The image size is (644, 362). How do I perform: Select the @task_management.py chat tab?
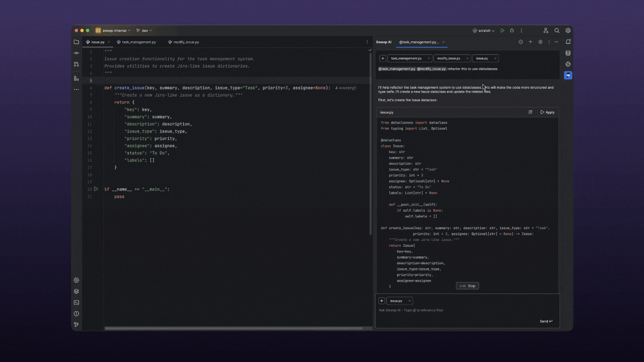click(419, 42)
